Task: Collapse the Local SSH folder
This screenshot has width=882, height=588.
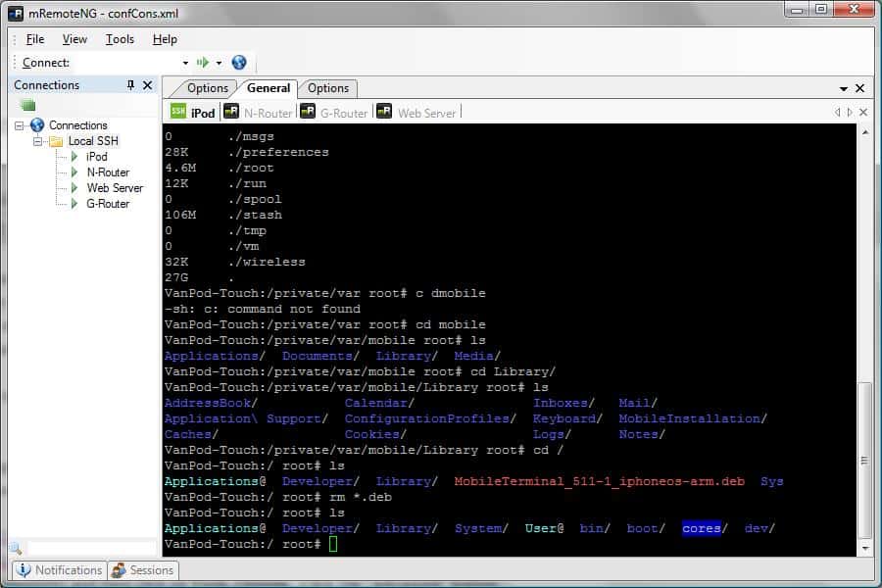Action: click(x=38, y=141)
